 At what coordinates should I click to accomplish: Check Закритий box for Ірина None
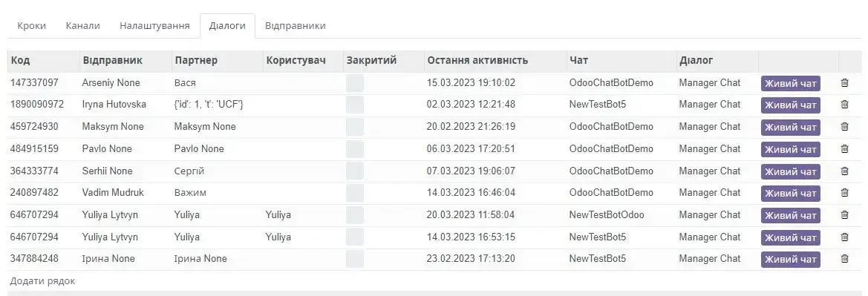[x=355, y=259]
